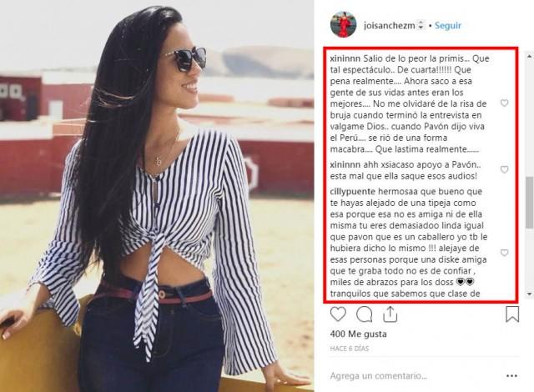Open the xininnn commenter username

(x=345, y=58)
